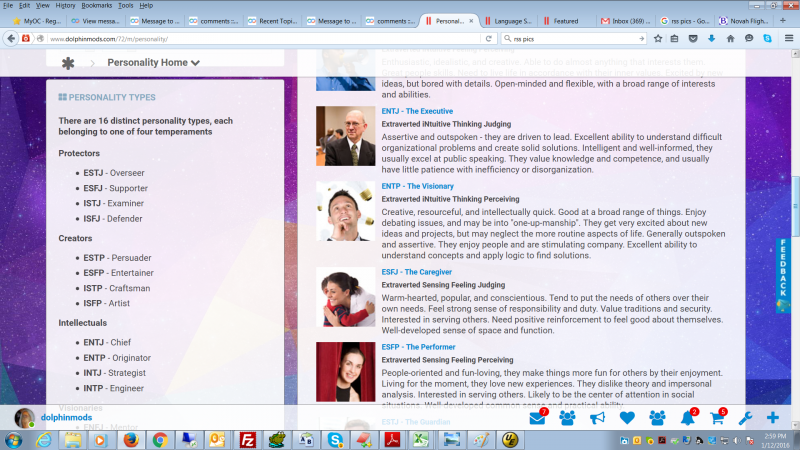The image size is (800, 450).
Task: Open the File menu
Action: pos(8,6)
